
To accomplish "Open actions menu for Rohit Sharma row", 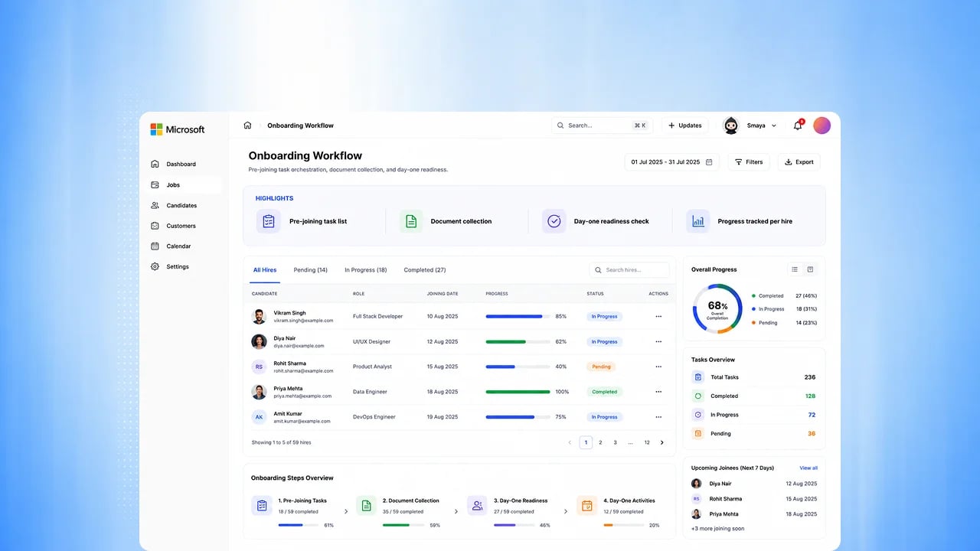I will pyautogui.click(x=658, y=367).
